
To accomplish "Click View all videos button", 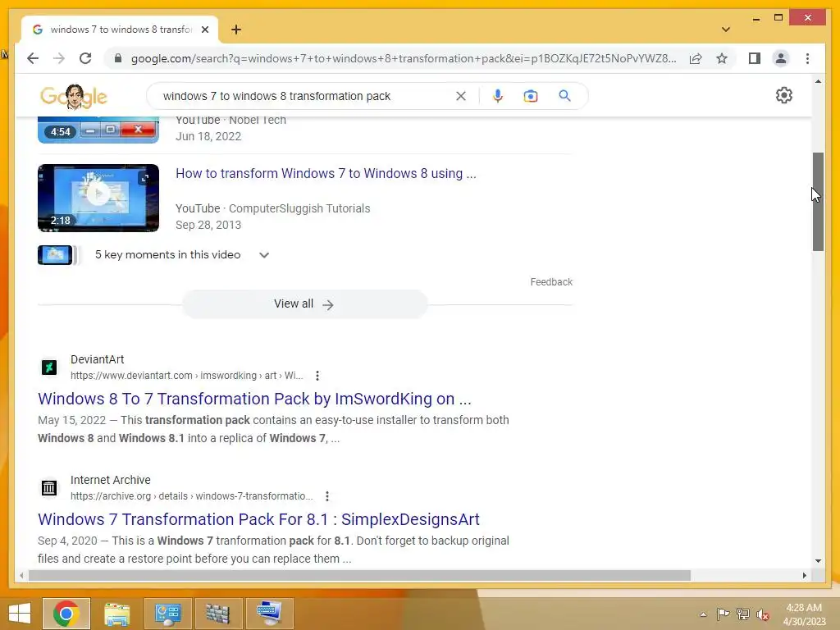I will pyautogui.click(x=304, y=304).
